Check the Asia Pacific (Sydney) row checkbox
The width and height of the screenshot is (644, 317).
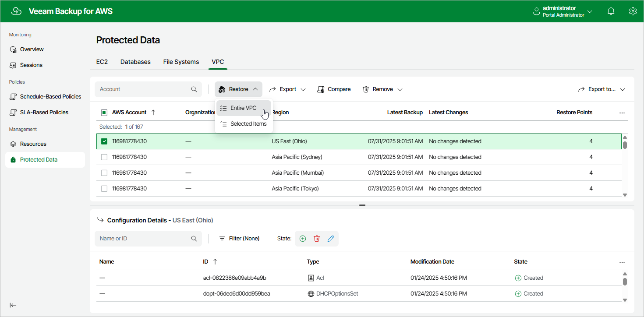pyautogui.click(x=104, y=157)
